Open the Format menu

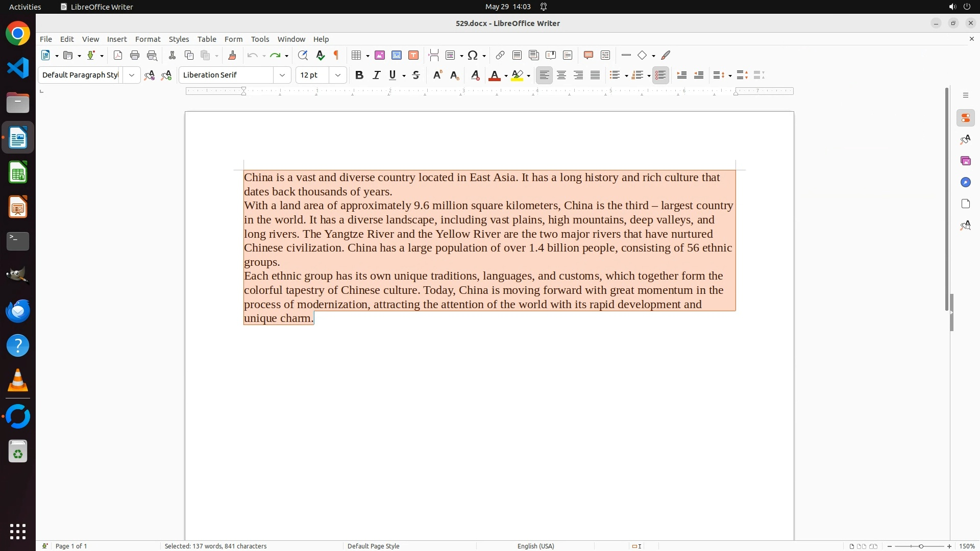pos(148,39)
